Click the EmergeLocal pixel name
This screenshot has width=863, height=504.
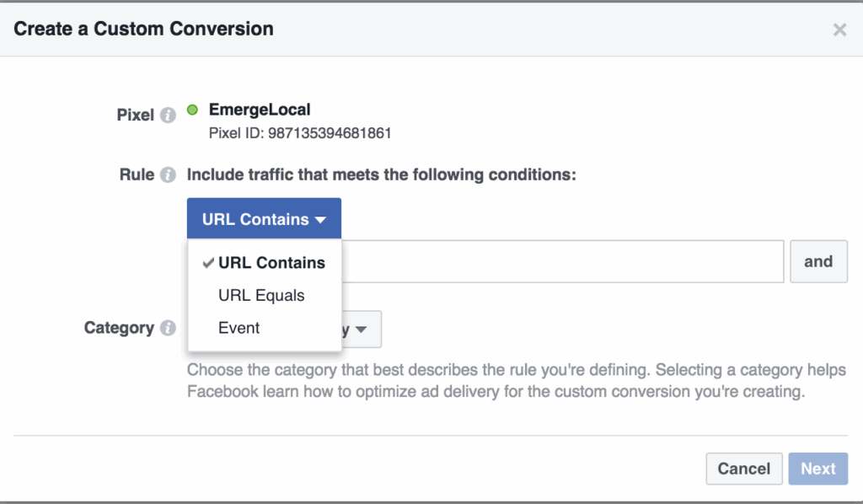coord(260,110)
